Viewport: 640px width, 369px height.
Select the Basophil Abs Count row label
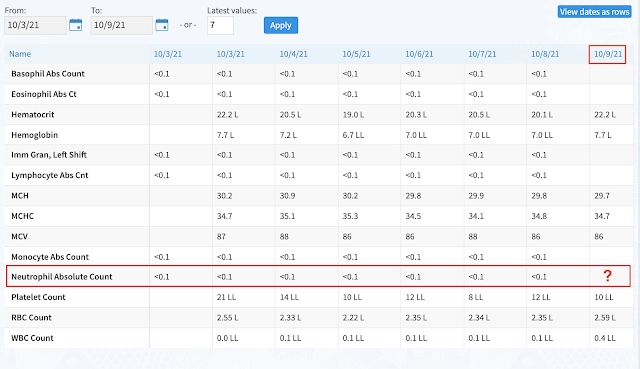point(48,74)
